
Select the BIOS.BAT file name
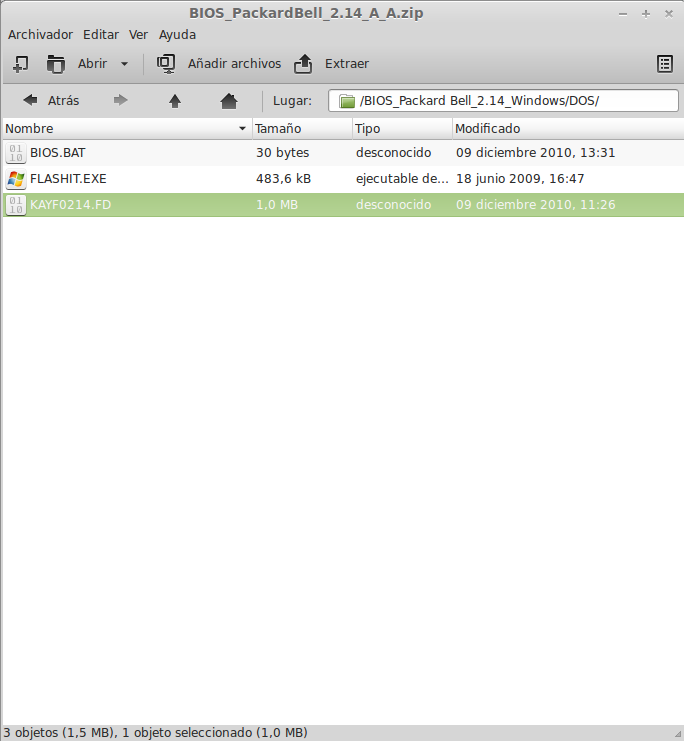coord(58,153)
